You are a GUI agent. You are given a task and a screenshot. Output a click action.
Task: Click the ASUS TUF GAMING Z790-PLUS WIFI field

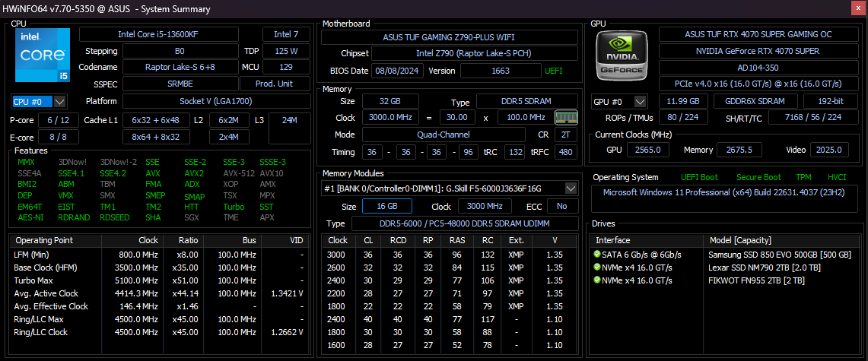pos(450,37)
